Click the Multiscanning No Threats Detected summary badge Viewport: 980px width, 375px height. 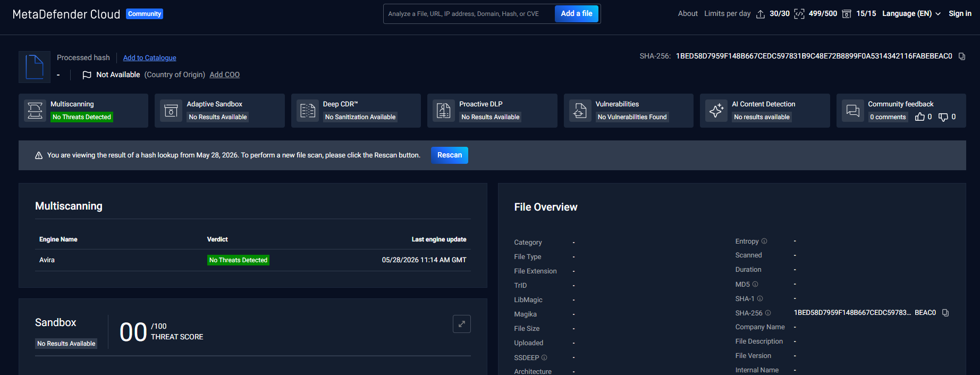(82, 117)
